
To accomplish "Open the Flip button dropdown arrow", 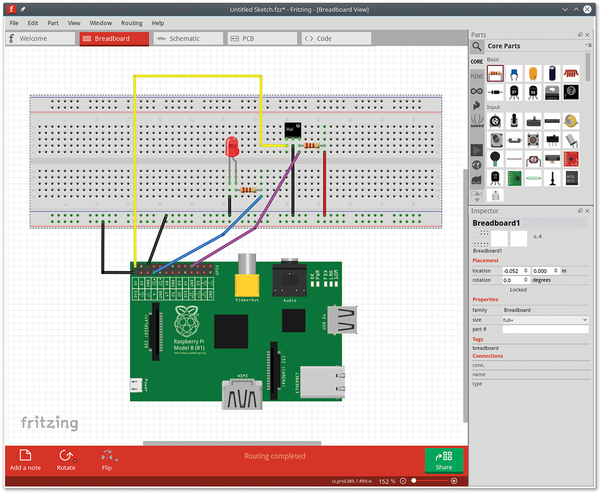I will (116, 460).
